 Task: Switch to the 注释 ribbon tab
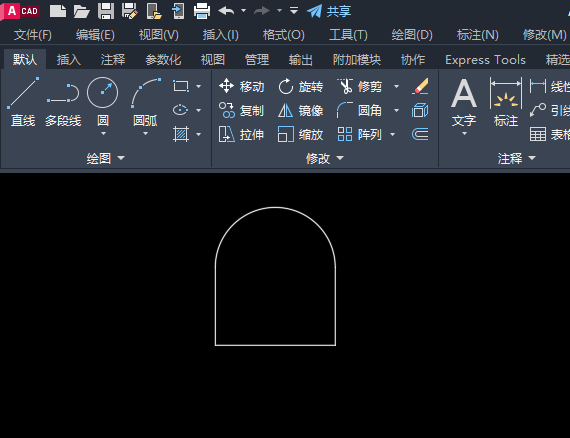pos(113,60)
